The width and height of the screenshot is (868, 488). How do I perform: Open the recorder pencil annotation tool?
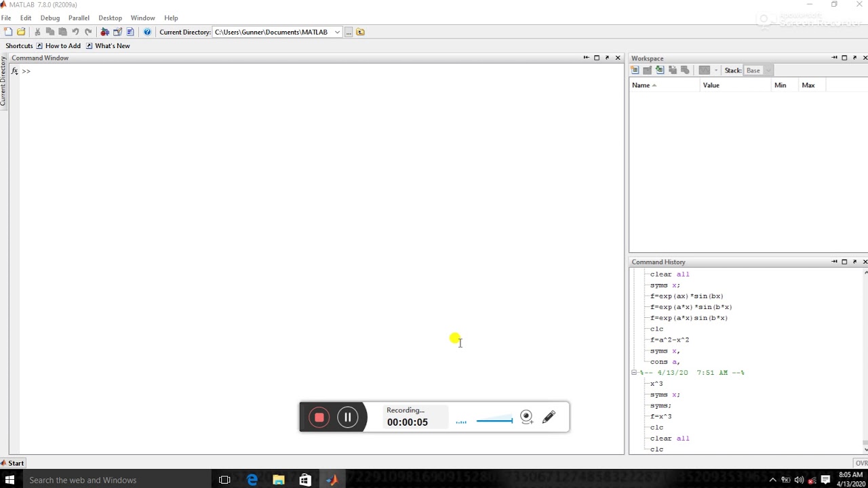pyautogui.click(x=549, y=418)
